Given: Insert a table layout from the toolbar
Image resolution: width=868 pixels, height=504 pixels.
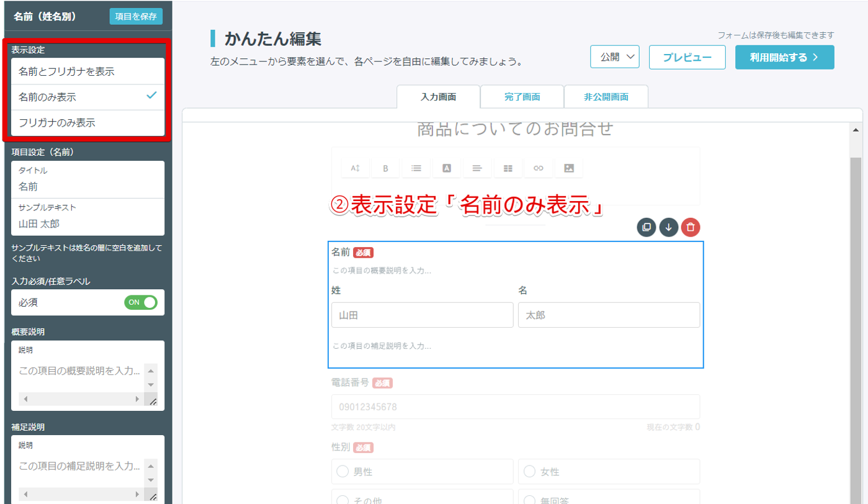Looking at the screenshot, I should pos(508,168).
